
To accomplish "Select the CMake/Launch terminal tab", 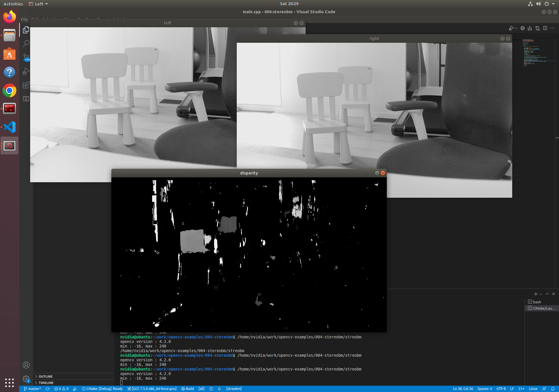I will coord(544,308).
